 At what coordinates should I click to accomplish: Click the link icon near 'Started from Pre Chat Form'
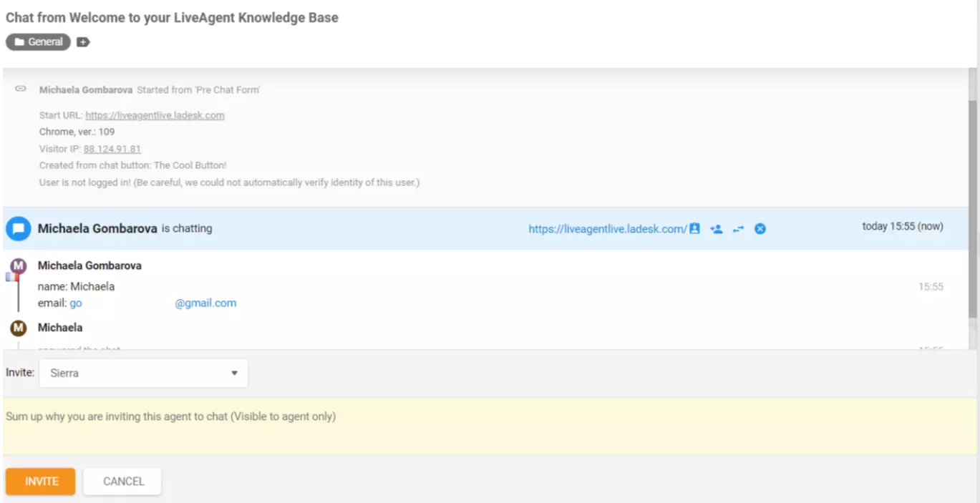coord(20,89)
